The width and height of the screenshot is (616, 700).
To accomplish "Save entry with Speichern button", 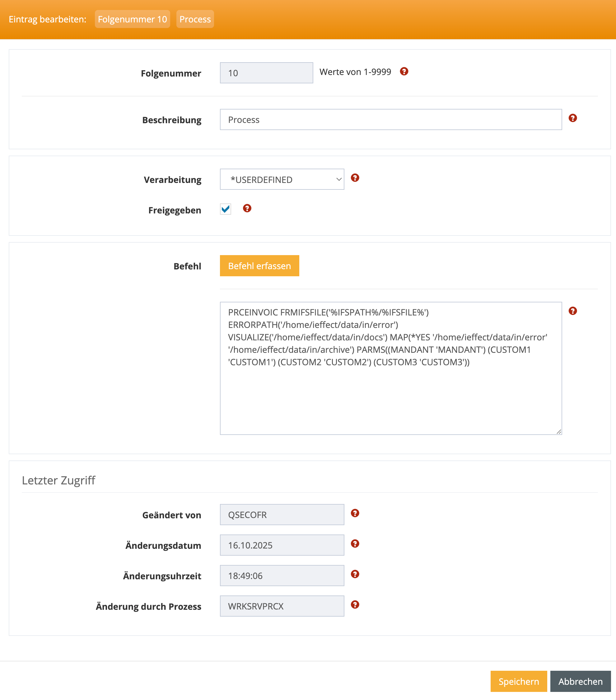I will [x=518, y=681].
